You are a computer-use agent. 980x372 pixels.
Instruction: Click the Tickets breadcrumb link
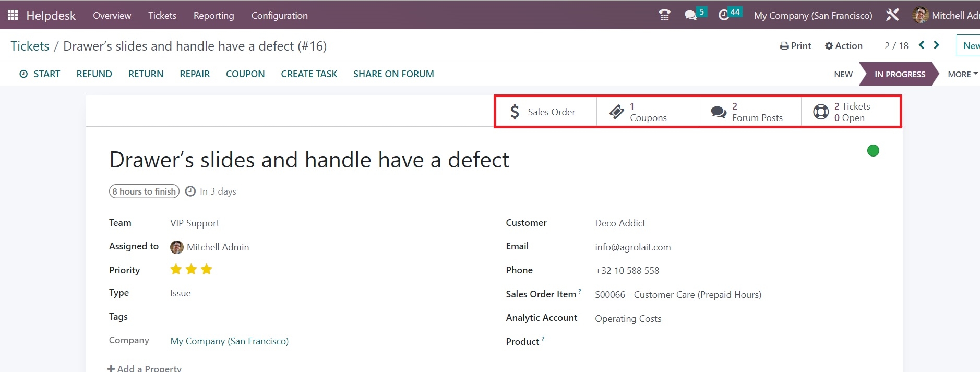pyautogui.click(x=30, y=46)
